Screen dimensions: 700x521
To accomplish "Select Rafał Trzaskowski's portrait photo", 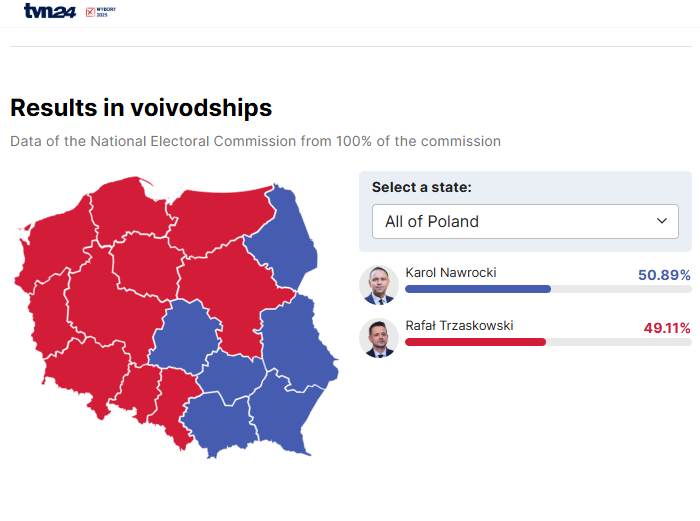I will [x=379, y=338].
